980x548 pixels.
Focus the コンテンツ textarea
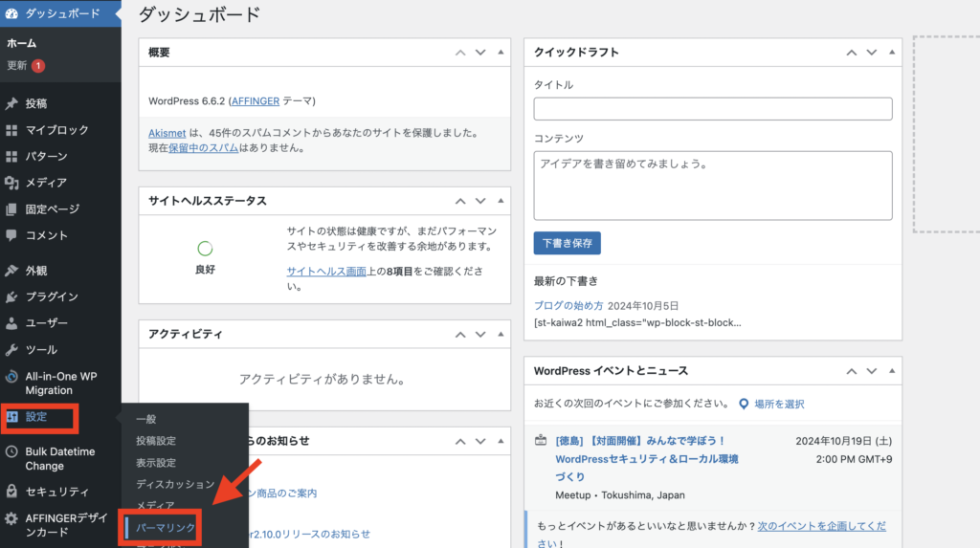coord(712,186)
